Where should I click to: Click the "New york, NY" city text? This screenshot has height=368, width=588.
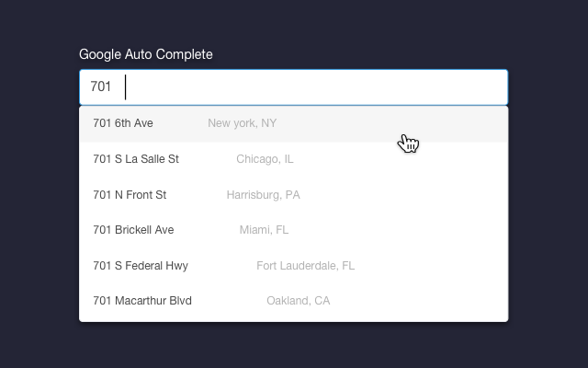[242, 123]
